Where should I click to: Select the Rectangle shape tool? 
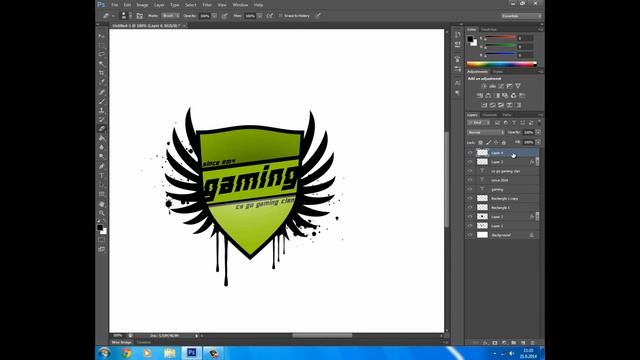(x=101, y=194)
